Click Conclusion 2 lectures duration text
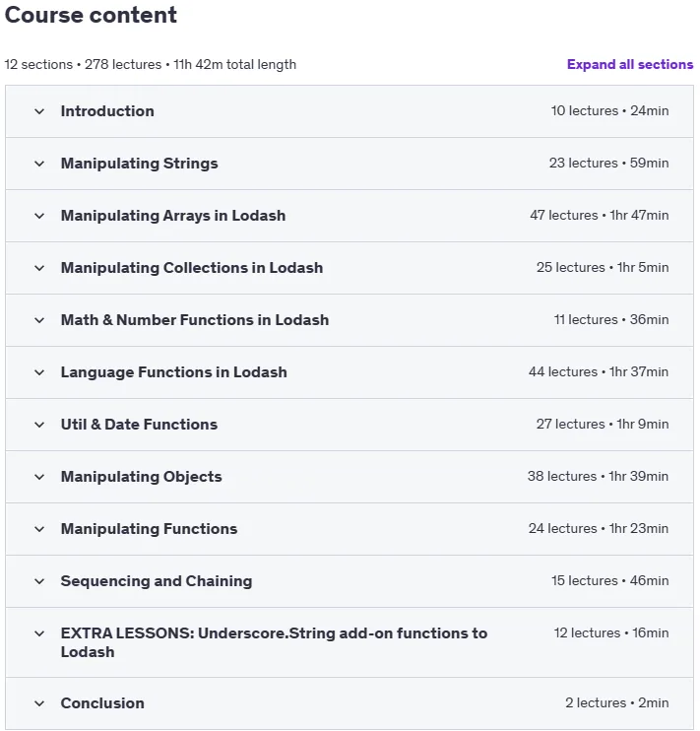This screenshot has width=700, height=731. [x=617, y=702]
